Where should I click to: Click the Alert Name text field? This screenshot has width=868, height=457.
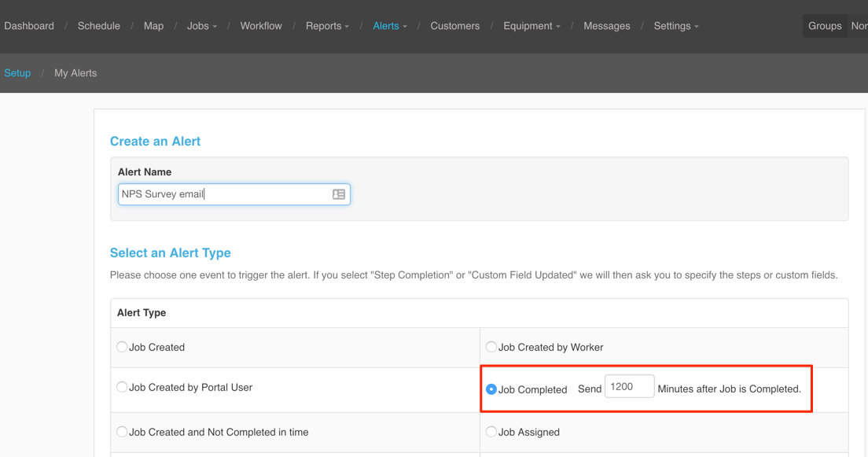click(234, 194)
